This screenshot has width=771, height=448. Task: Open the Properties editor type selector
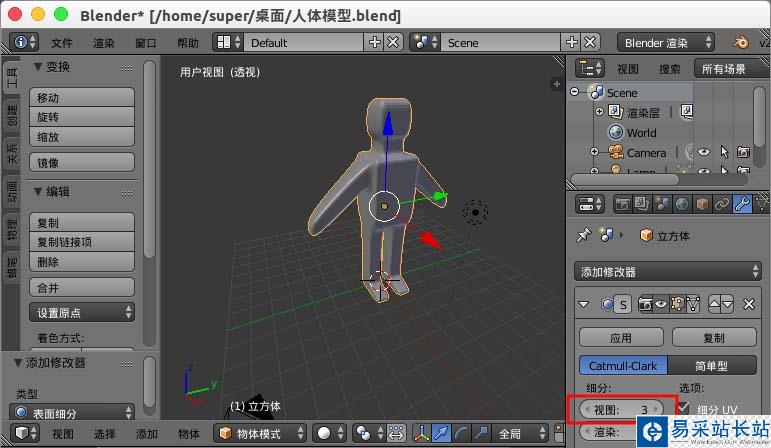click(x=589, y=204)
